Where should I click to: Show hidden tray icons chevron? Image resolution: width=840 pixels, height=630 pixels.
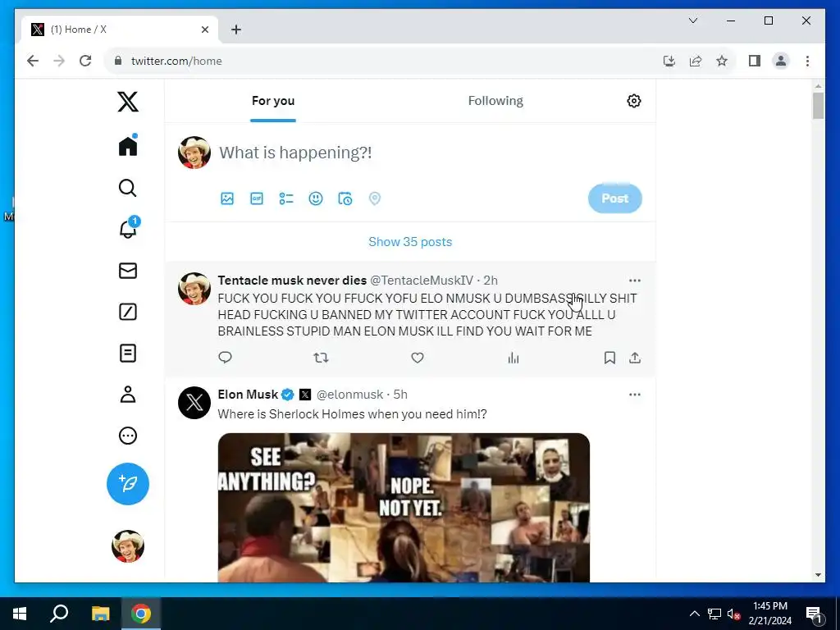694,614
